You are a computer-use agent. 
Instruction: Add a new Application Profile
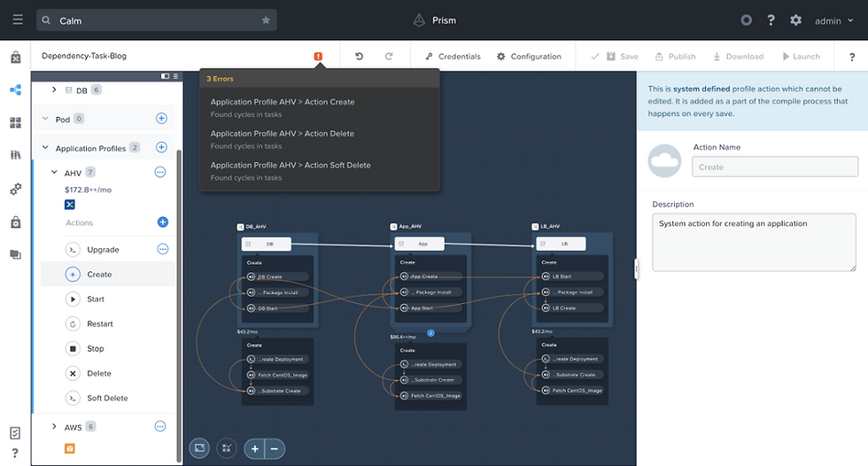click(x=161, y=147)
